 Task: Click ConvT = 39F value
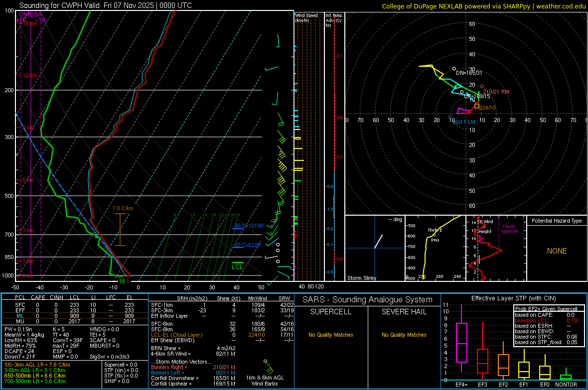(x=68, y=340)
